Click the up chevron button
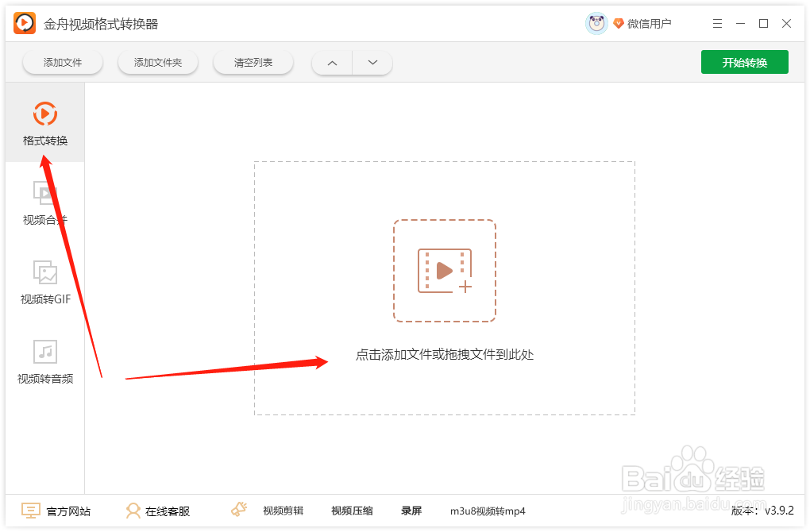Viewport: 810px width, 532px height. coord(331,62)
